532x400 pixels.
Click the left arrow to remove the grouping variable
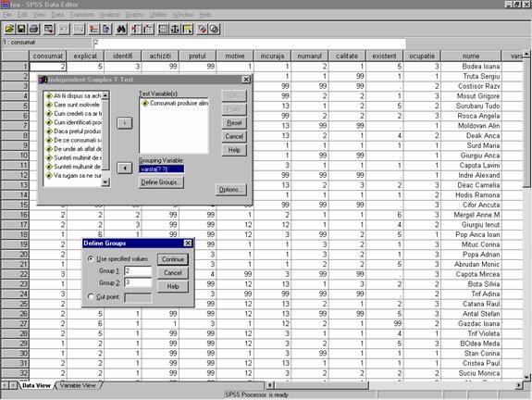[x=125, y=169]
